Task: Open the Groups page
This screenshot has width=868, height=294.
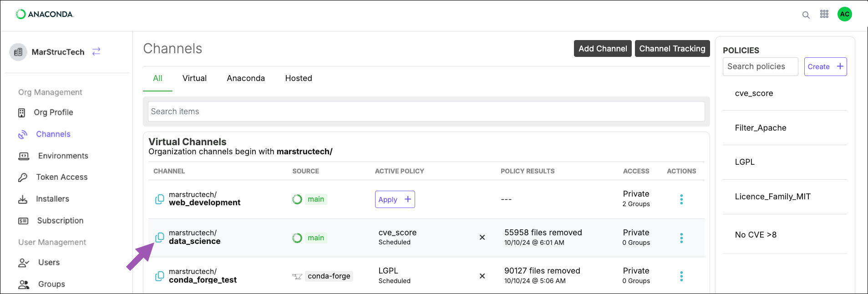Action: tap(51, 284)
